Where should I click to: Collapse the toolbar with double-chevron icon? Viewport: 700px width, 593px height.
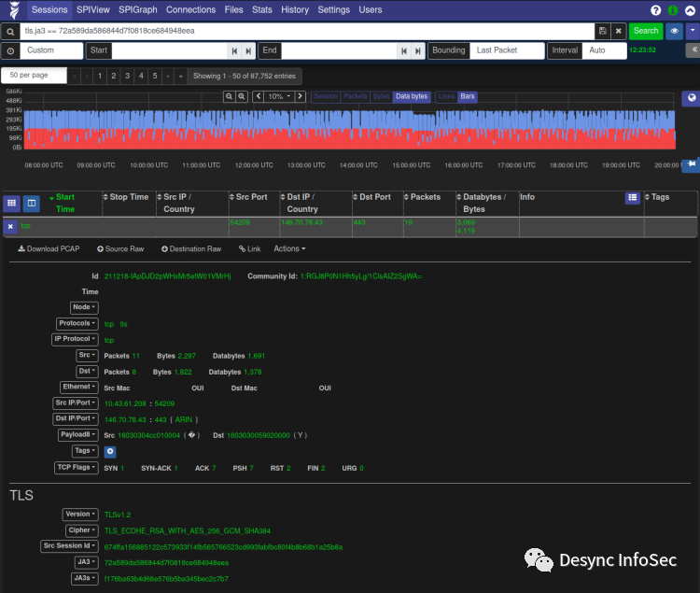tap(693, 49)
